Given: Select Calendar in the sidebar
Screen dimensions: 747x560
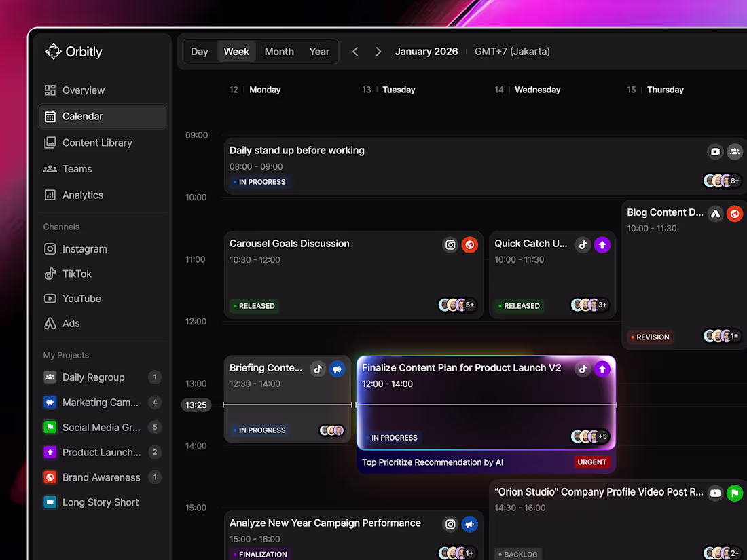Looking at the screenshot, I should [x=103, y=116].
